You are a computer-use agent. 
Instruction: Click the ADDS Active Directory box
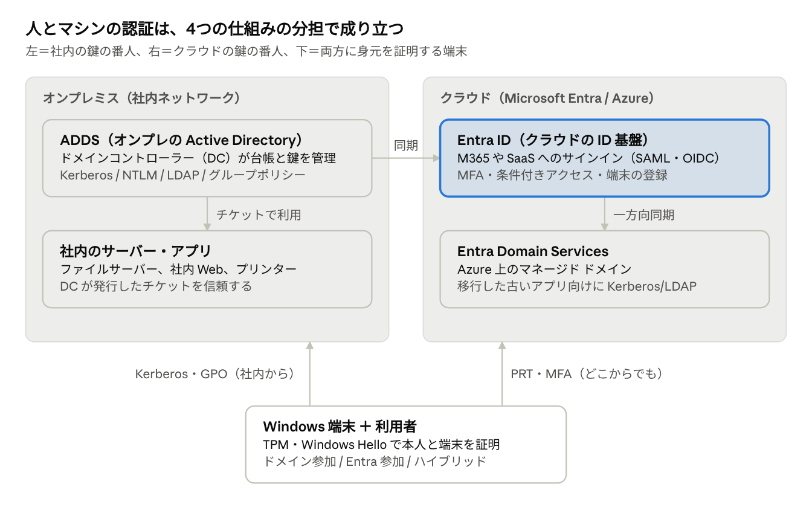(207, 158)
